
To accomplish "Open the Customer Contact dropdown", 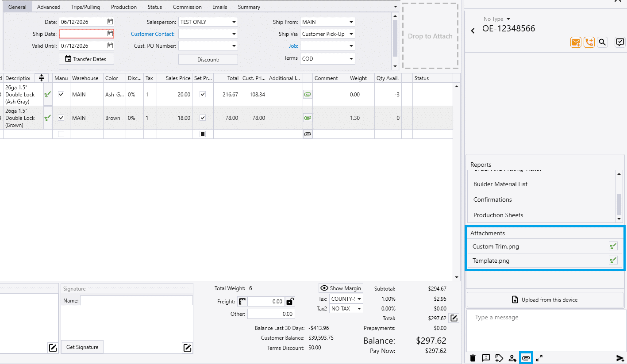I will pos(208,34).
